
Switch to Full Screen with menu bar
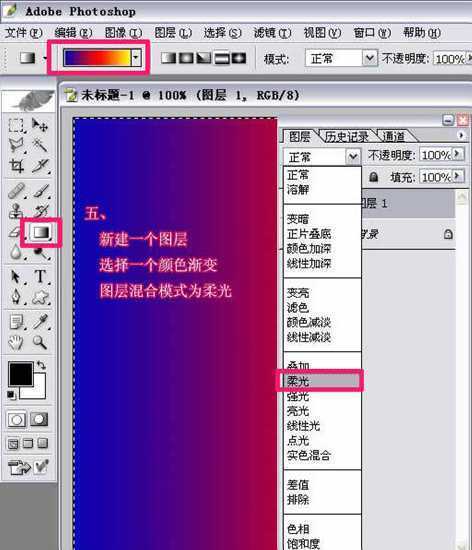(28, 444)
